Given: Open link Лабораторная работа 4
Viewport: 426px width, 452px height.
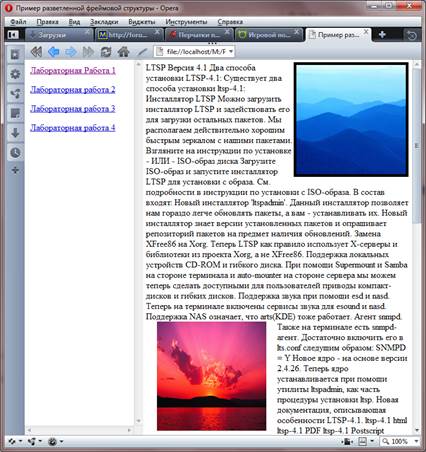Looking at the screenshot, I should tap(73, 128).
